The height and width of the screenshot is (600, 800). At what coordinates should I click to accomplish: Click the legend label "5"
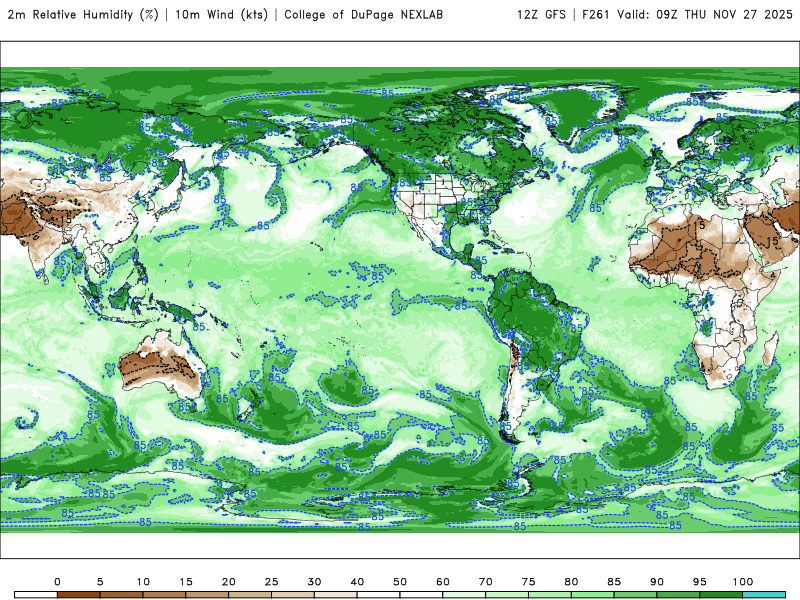tap(100, 582)
